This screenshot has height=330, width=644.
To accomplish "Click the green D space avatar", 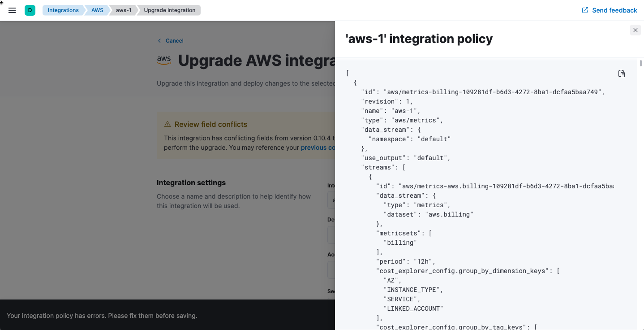I will [30, 10].
